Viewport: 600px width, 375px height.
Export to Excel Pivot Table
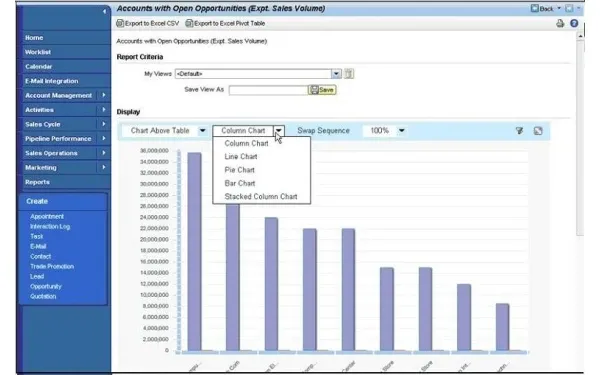click(225, 23)
